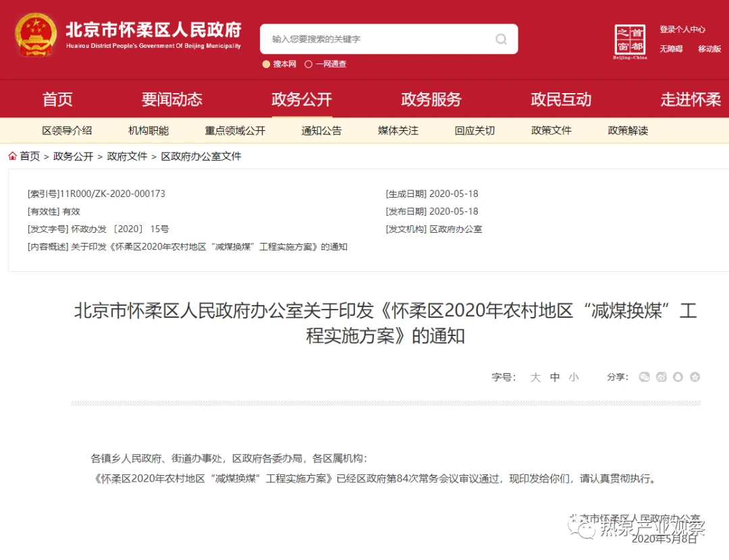This screenshot has height=560, width=729.
Task: Select the 一网通查 radio option
Action: pos(308,64)
